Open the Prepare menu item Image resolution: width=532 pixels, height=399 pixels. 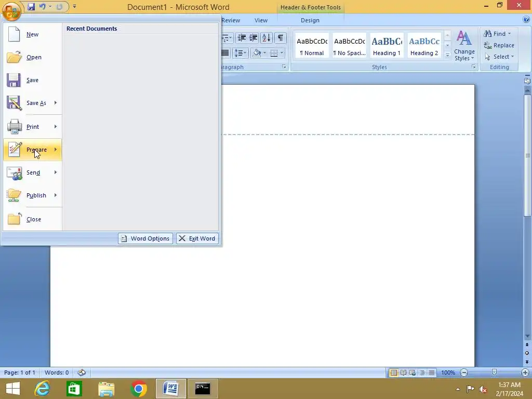33,150
